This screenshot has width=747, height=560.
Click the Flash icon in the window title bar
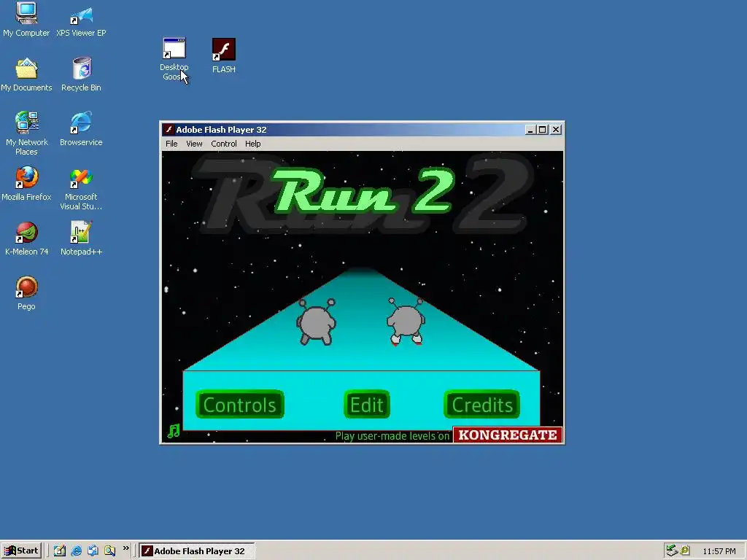tap(169, 130)
